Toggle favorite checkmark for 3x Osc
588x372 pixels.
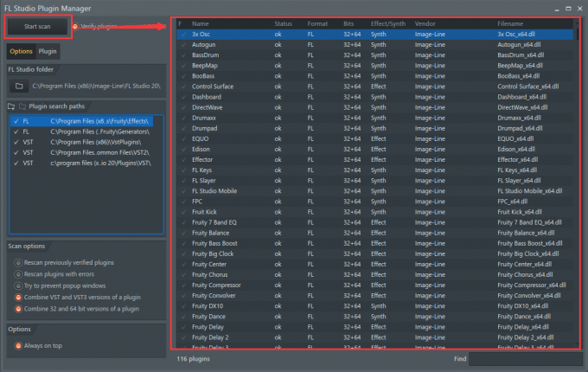(183, 34)
